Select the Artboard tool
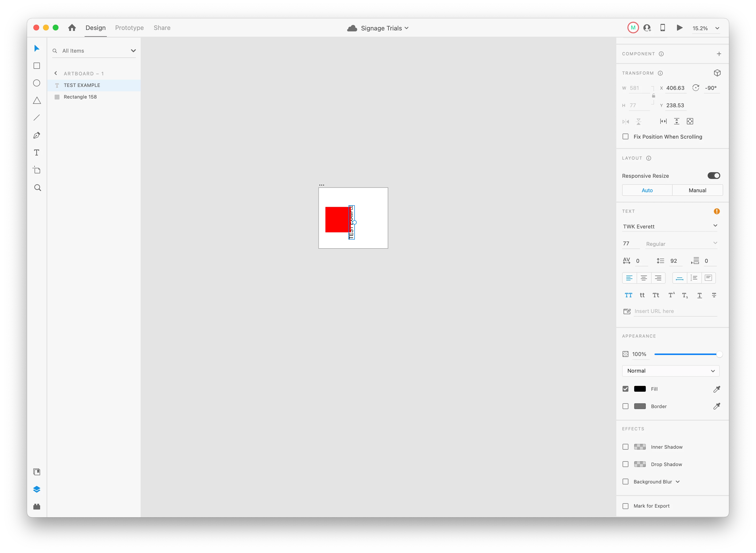Viewport: 756px width, 553px height. click(37, 170)
